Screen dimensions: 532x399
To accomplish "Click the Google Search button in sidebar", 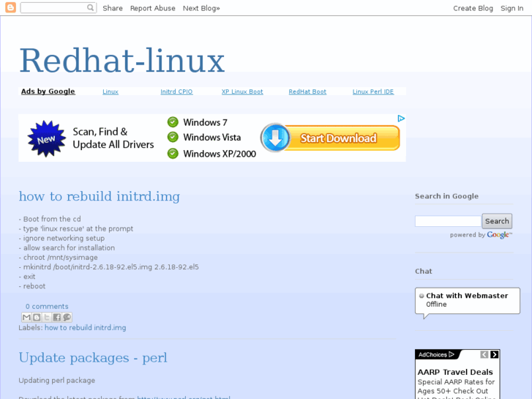I will 497,221.
